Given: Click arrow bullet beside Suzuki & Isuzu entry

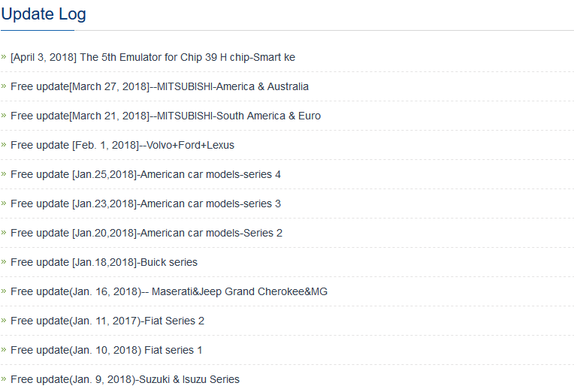Looking at the screenshot, I should [x=4, y=378].
